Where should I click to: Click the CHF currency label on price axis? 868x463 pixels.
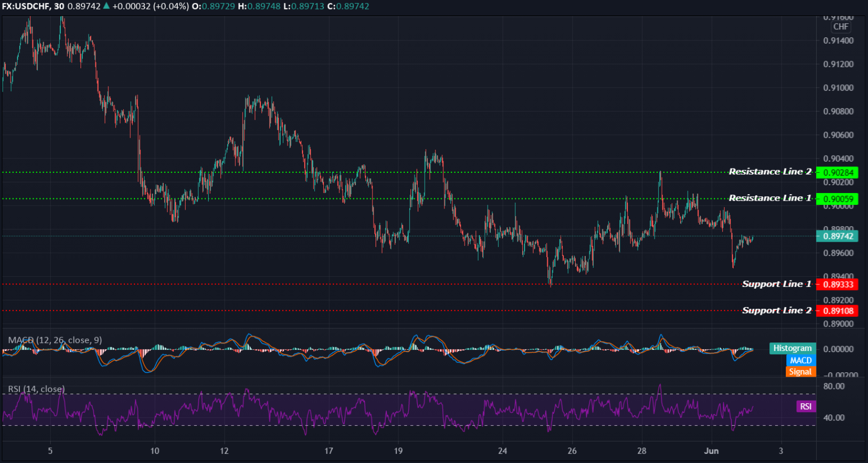click(841, 27)
